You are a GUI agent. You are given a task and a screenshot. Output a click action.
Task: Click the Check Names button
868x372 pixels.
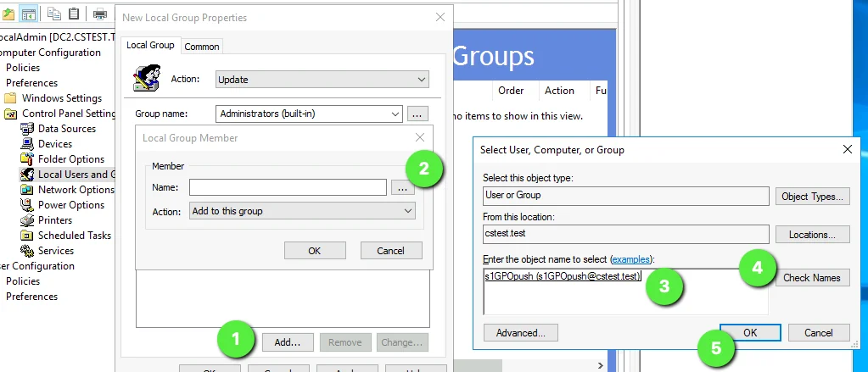[x=812, y=277]
